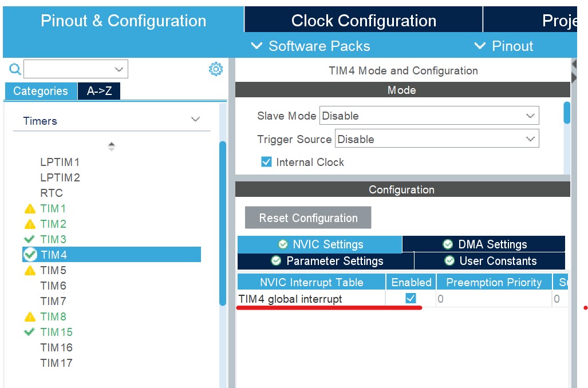
Task: Click the warning icon next to TIM8
Action: click(30, 316)
